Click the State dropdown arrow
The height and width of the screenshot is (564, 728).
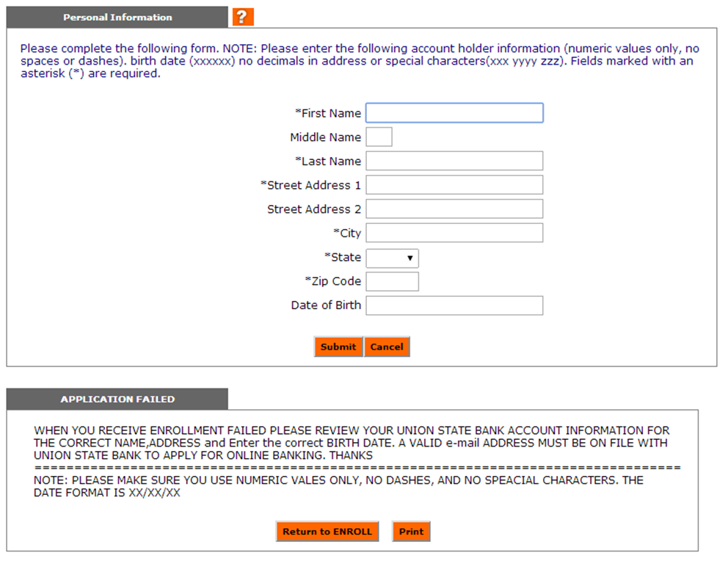point(410,258)
